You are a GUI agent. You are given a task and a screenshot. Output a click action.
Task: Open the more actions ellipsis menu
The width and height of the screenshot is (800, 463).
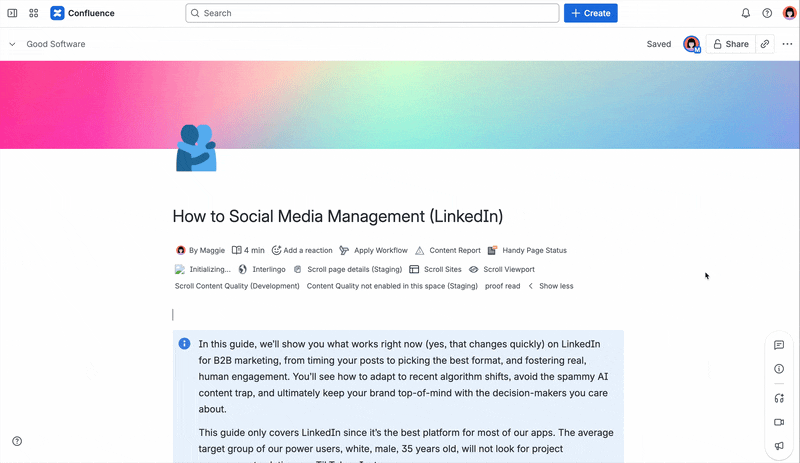pos(787,44)
